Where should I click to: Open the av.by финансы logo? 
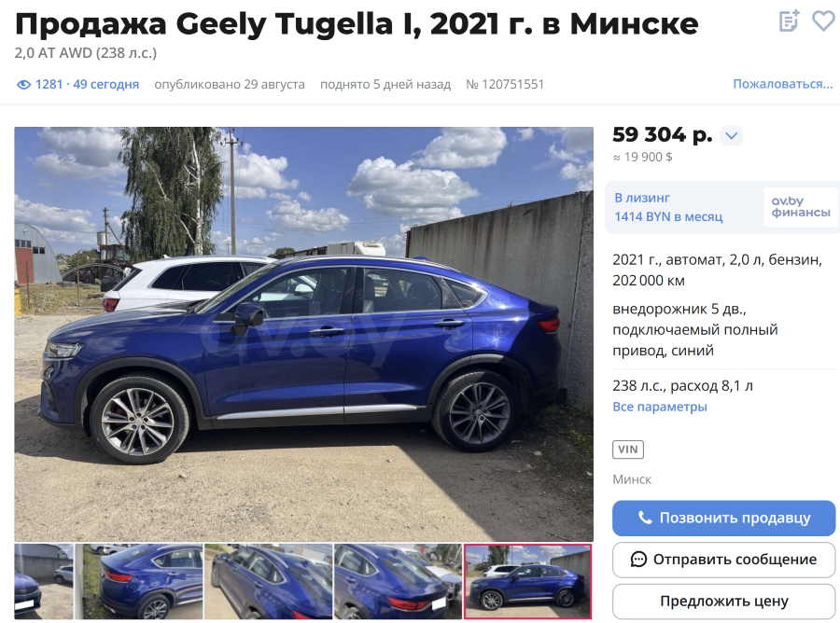pos(801,207)
